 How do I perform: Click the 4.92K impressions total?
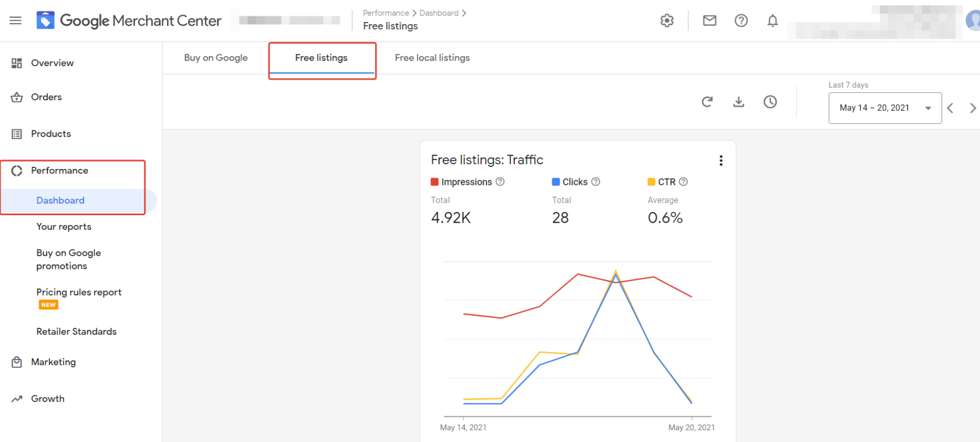click(x=451, y=218)
